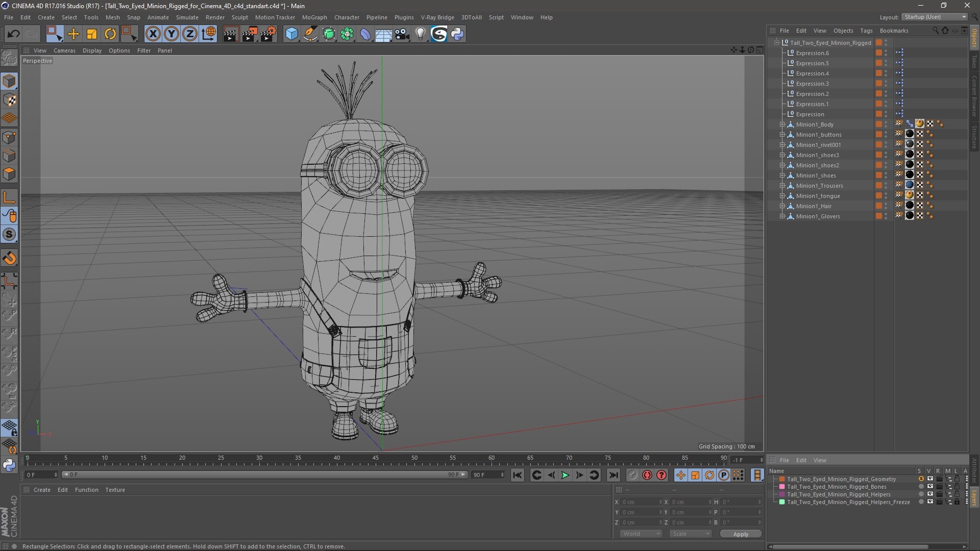Add a Light object

pos(420,34)
